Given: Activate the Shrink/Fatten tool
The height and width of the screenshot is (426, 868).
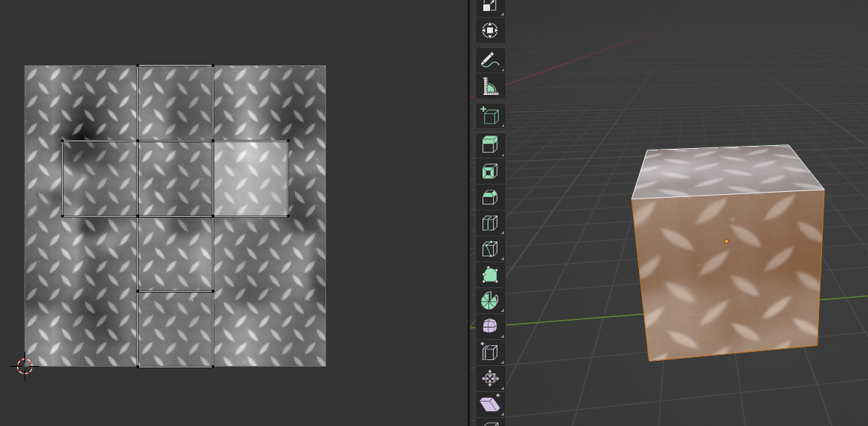Looking at the screenshot, I should click(x=491, y=378).
